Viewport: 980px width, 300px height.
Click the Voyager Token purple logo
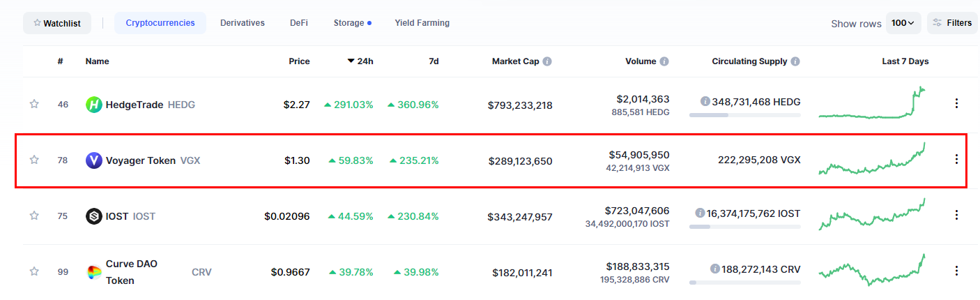pyautogui.click(x=94, y=160)
